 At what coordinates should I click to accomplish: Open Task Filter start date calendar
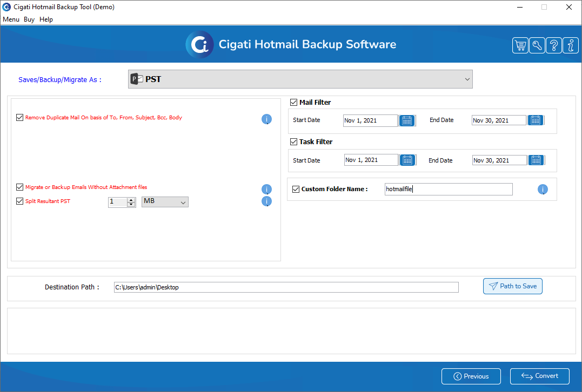click(407, 160)
